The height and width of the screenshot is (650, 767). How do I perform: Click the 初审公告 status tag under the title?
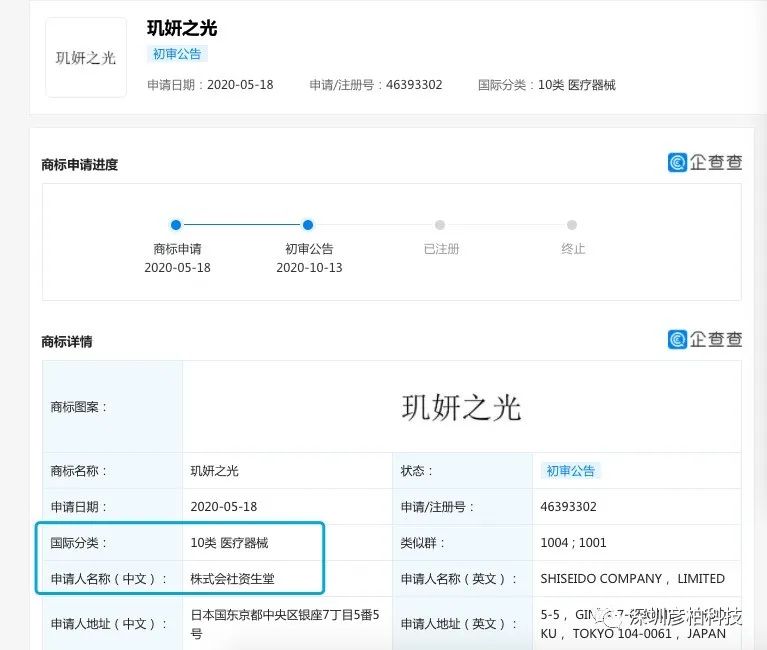pyautogui.click(x=177, y=54)
